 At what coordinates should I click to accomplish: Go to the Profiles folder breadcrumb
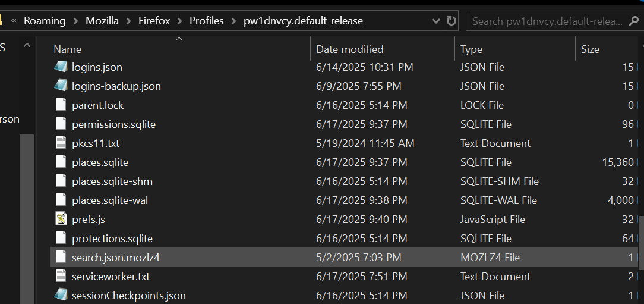(207, 21)
